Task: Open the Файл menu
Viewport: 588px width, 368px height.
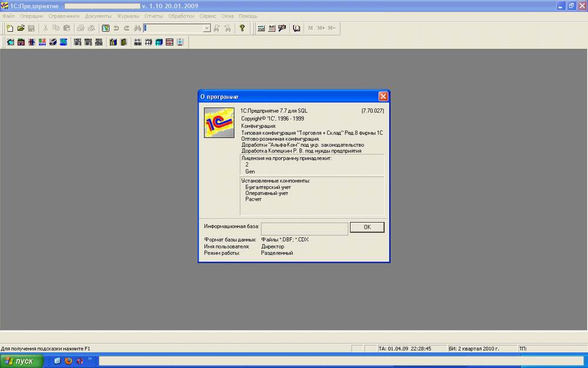Action: coord(8,16)
